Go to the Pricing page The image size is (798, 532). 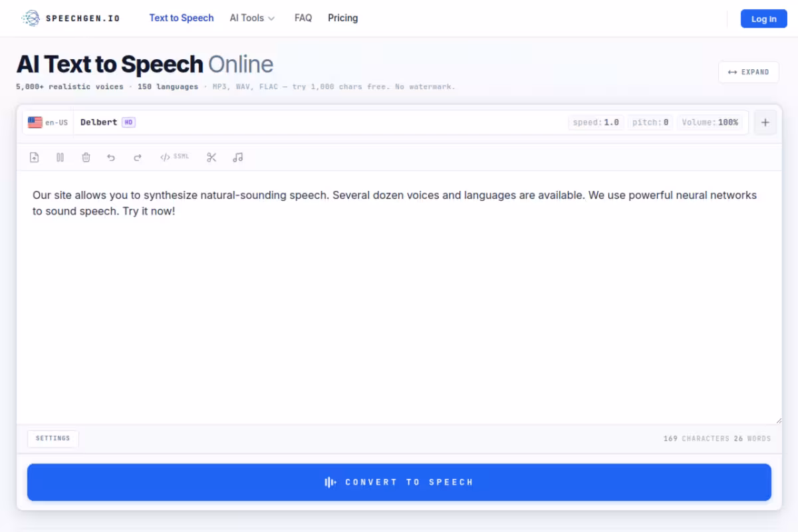point(342,18)
